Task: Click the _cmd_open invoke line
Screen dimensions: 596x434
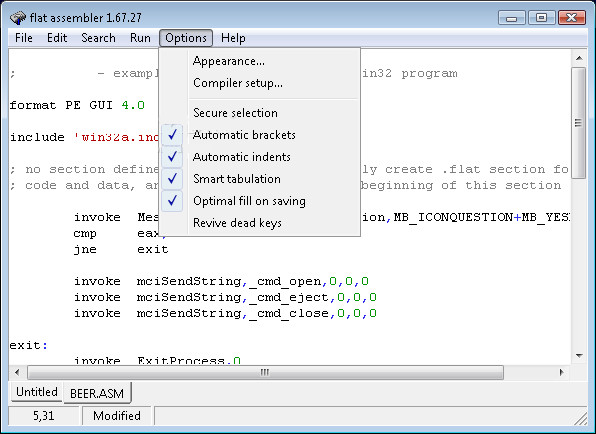Action: [221, 282]
